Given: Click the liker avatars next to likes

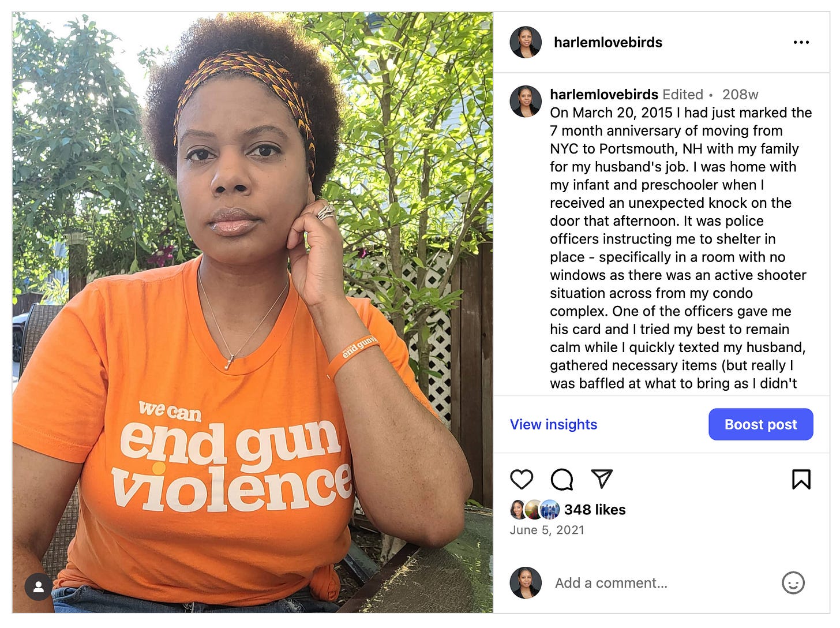Looking at the screenshot, I should [535, 510].
